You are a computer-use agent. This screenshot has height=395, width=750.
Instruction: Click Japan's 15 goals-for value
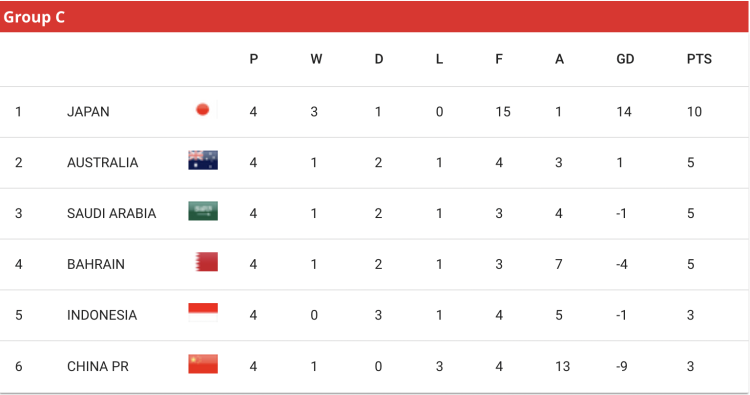(503, 112)
